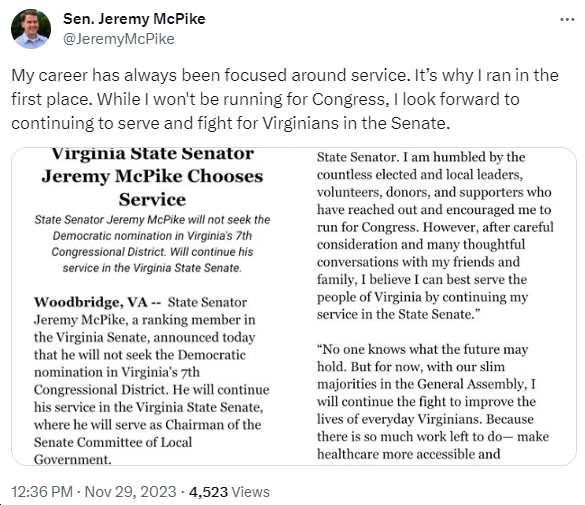Image resolution: width=585 pixels, height=505 pixels.
Task: Open the 12:36 PM timestamp link
Action: point(42,492)
